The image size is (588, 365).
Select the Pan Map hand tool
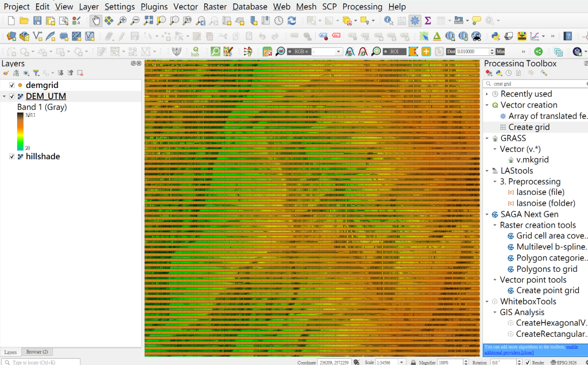pyautogui.click(x=96, y=21)
